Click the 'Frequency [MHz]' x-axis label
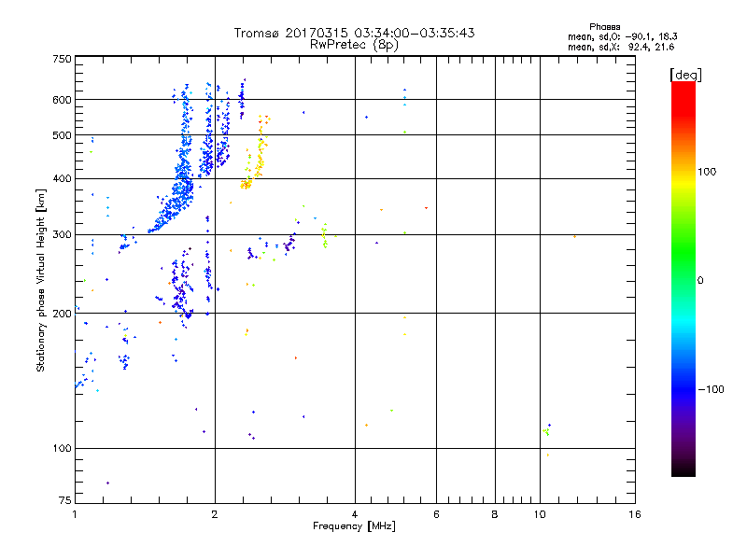The image size is (747, 560). click(354, 526)
